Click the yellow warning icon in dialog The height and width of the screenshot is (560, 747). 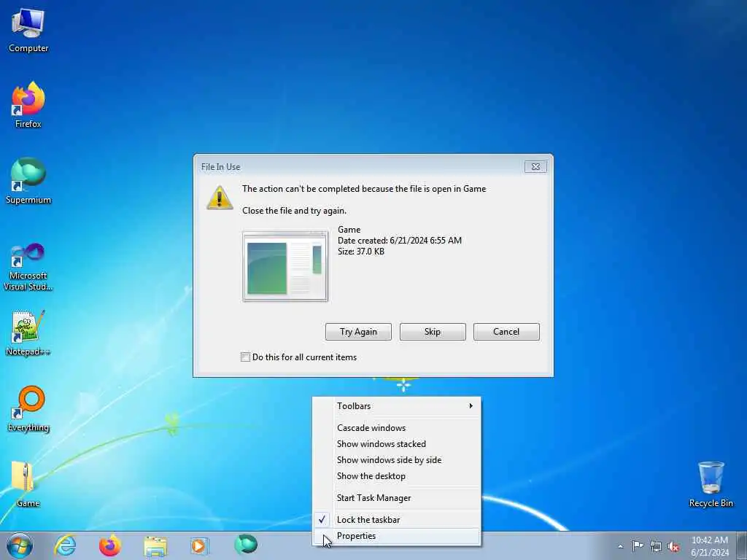[220, 197]
